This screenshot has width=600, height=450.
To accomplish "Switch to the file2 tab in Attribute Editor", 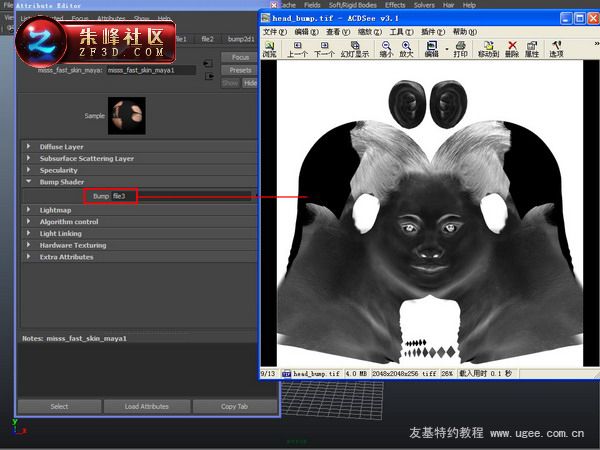I will point(207,39).
